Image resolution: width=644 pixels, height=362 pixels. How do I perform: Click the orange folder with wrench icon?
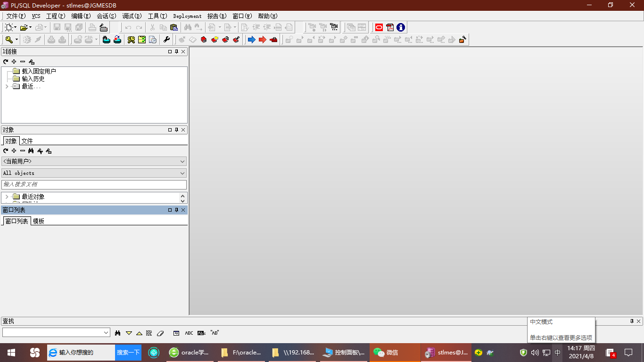click(462, 40)
